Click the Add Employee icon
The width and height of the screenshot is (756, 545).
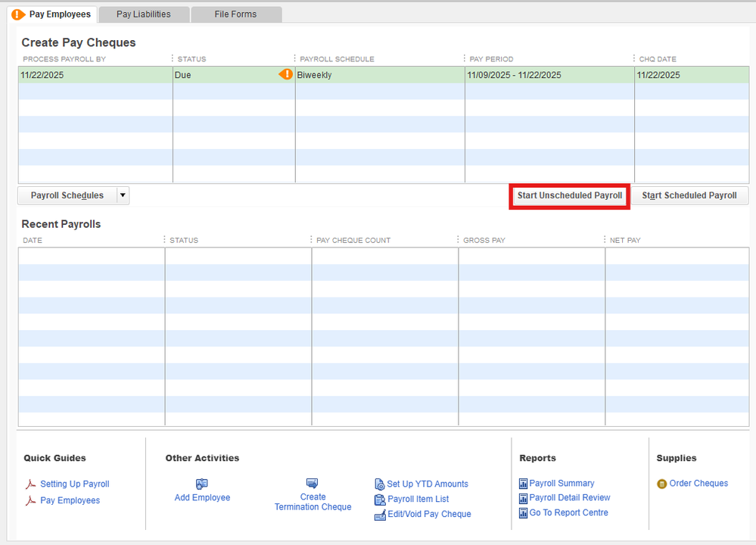click(x=202, y=484)
